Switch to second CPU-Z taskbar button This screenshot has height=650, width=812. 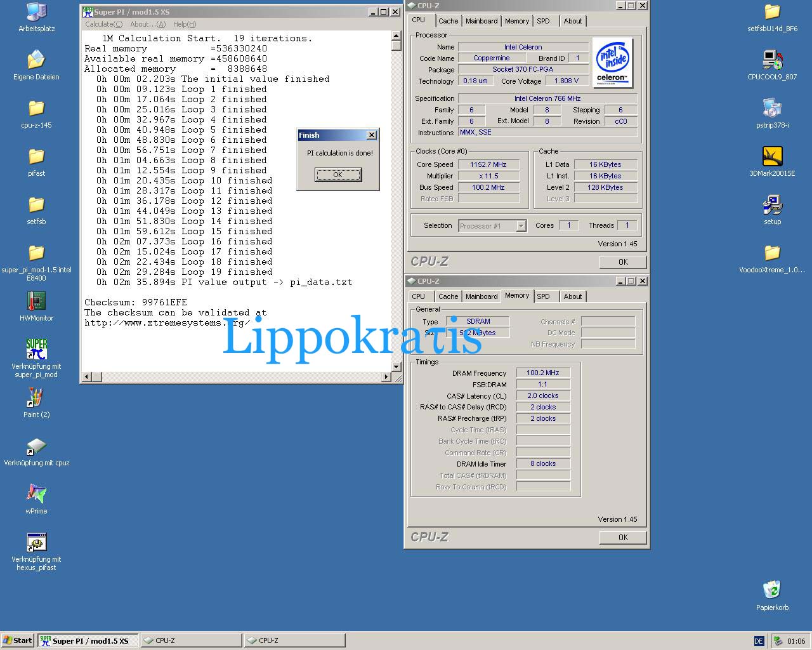(295, 640)
